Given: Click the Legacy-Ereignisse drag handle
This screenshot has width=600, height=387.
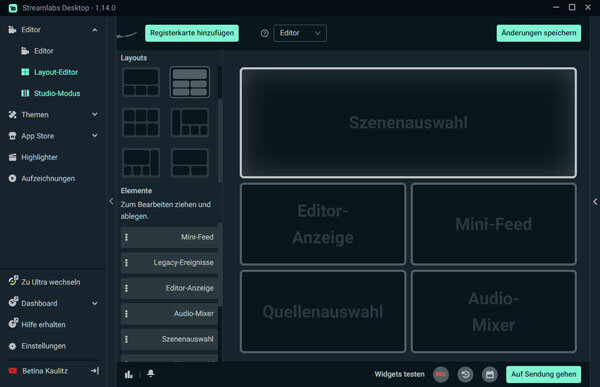Looking at the screenshot, I should (x=126, y=263).
